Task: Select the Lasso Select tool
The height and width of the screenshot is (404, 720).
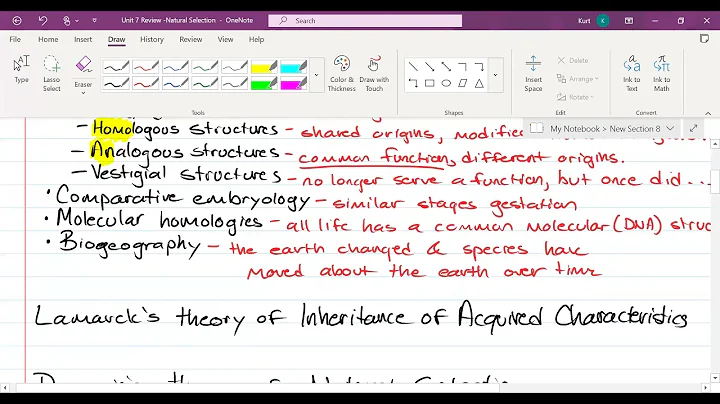Action: point(51,73)
